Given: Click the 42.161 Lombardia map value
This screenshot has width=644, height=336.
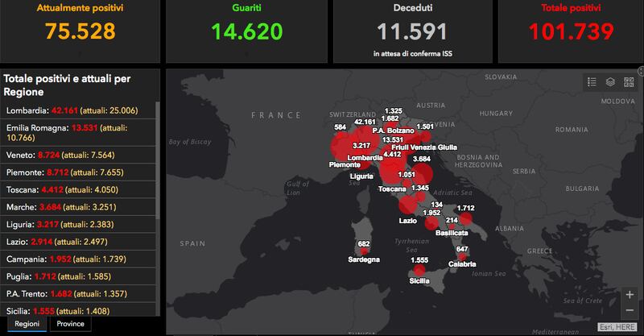Looking at the screenshot, I should (x=365, y=122).
